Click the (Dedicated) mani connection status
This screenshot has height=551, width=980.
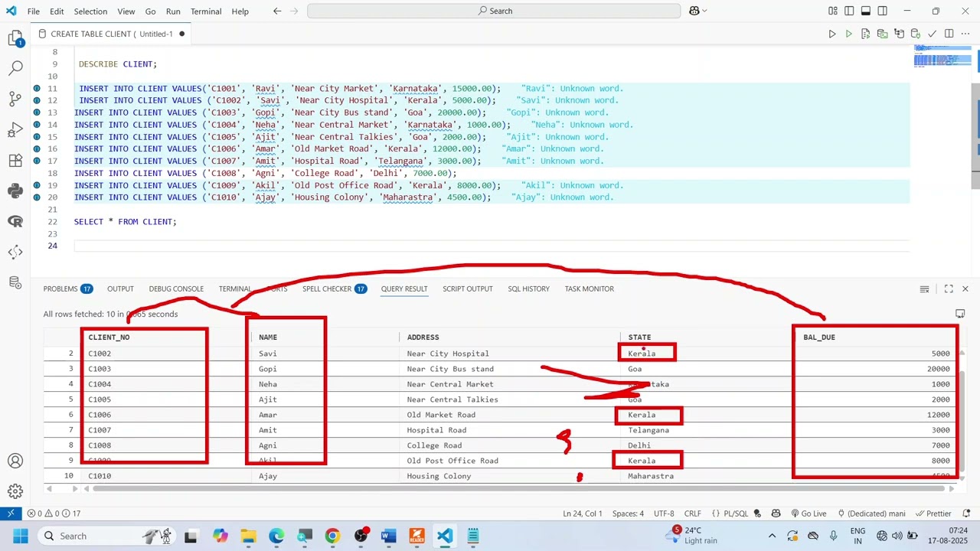[872, 514]
